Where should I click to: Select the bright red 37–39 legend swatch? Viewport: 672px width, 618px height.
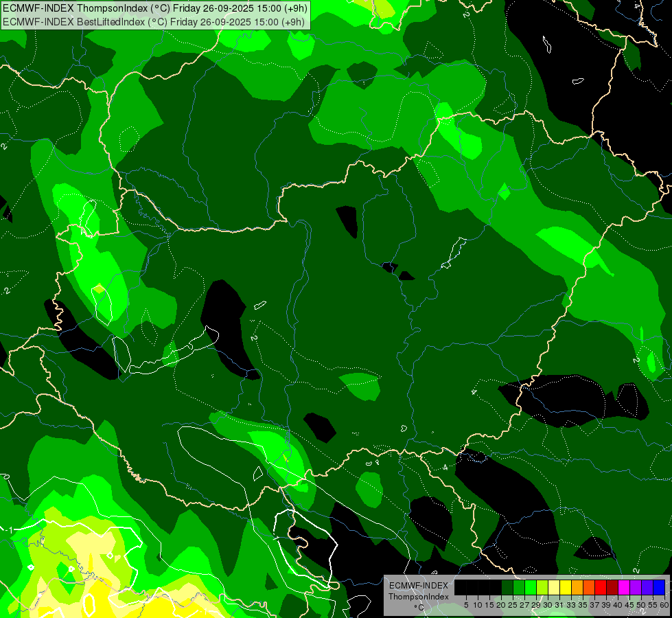[x=601, y=587]
